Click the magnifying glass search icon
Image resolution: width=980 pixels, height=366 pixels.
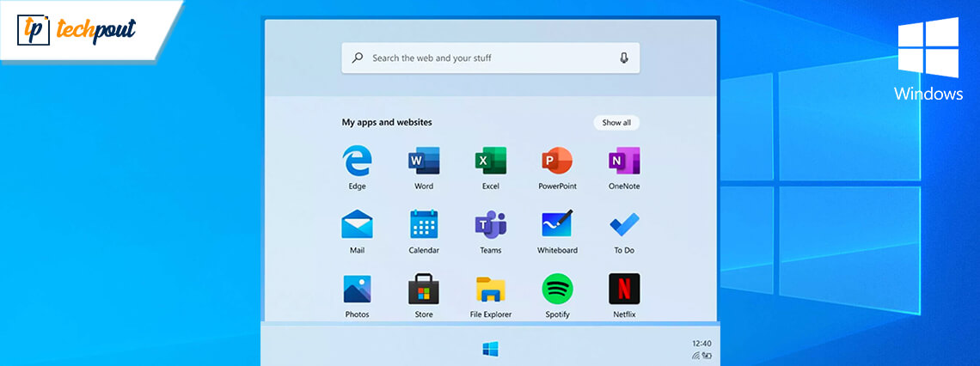pyautogui.click(x=357, y=58)
